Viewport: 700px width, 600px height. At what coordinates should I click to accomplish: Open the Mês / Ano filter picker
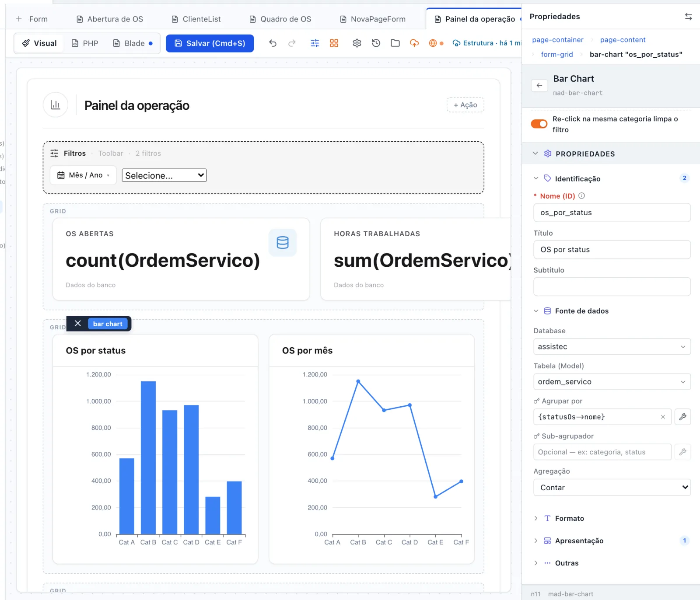[83, 175]
